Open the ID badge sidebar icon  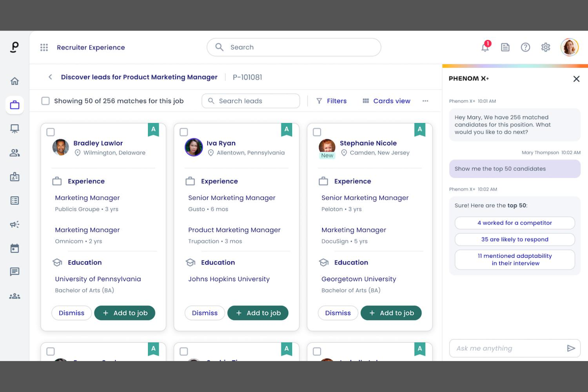point(15,177)
